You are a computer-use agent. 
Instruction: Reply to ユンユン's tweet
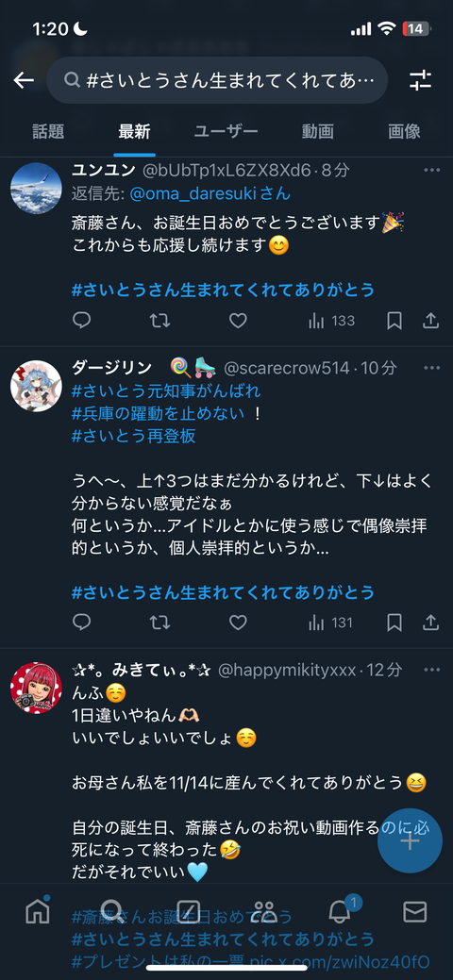pos(82,321)
